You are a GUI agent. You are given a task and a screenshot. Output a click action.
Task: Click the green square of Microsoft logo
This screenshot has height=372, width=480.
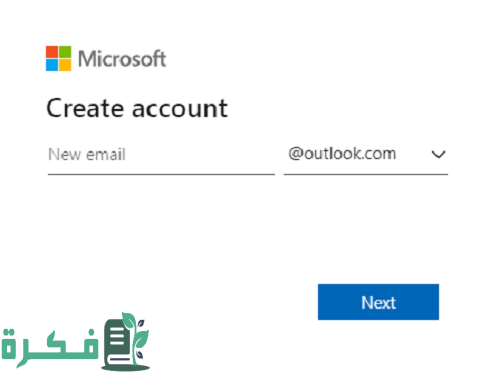click(x=65, y=52)
